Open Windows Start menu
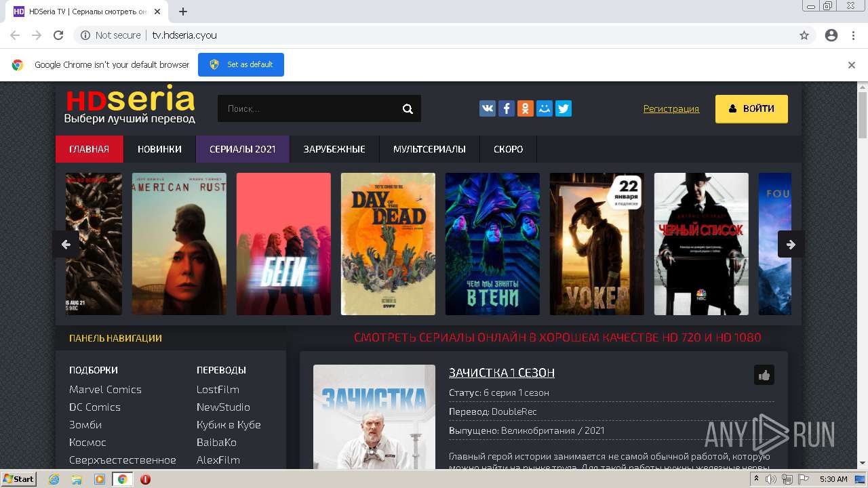Image resolution: width=868 pixels, height=488 pixels. click(19, 479)
